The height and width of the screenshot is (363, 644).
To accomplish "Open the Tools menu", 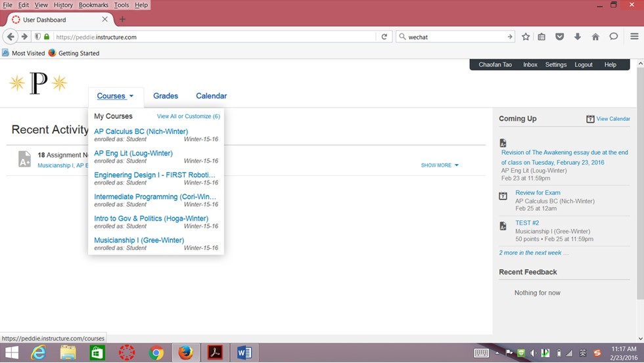I will [x=122, y=5].
